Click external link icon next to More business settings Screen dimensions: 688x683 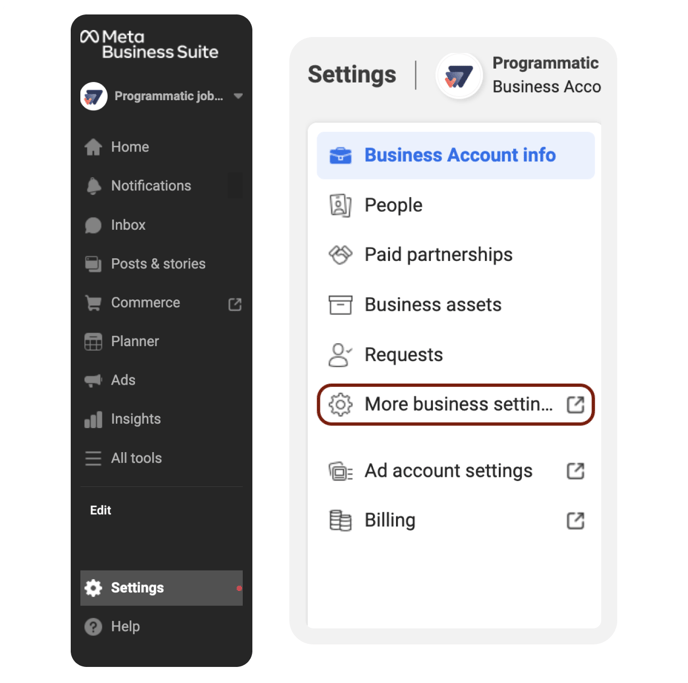575,404
